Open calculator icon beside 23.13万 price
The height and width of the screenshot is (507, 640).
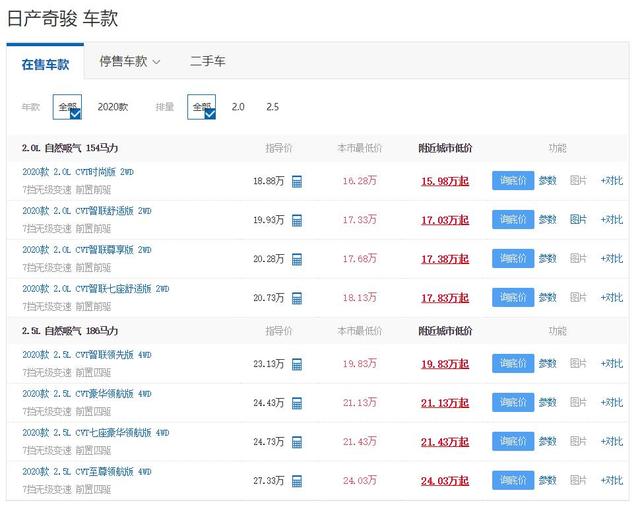(297, 364)
